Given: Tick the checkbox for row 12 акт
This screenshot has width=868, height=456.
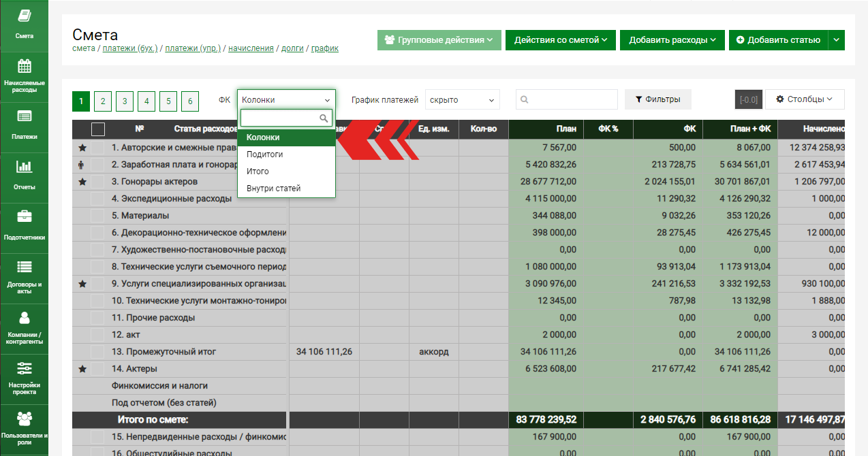Looking at the screenshot, I should (98, 335).
